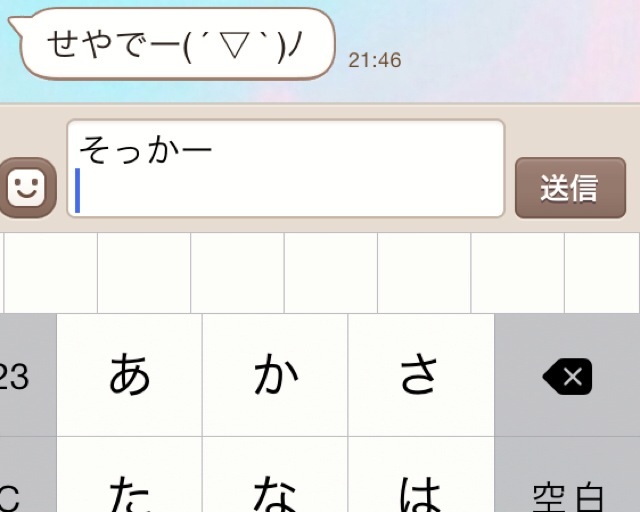Tap the た kana key
The image size is (640, 512).
click(x=129, y=474)
